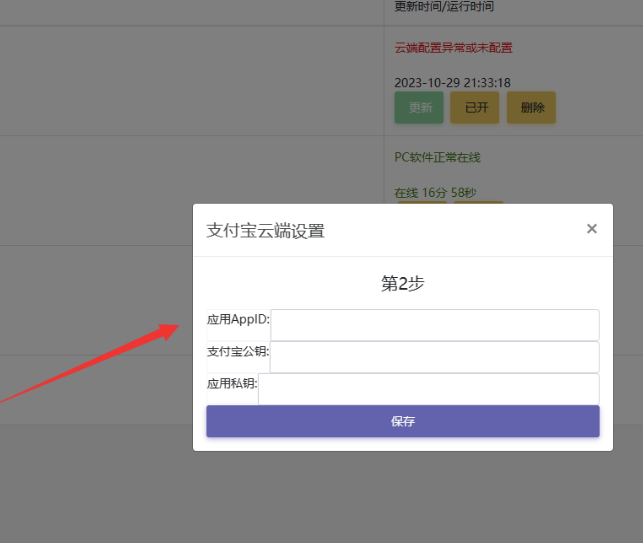The image size is (643, 543).
Task: Click the 更新时间/运行时间 column header
Action: tap(444, 7)
